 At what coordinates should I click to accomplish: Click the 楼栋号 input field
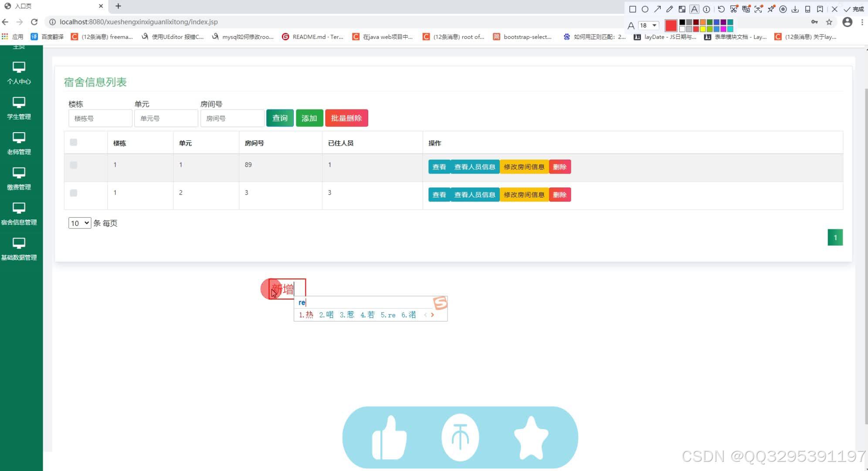coord(100,118)
